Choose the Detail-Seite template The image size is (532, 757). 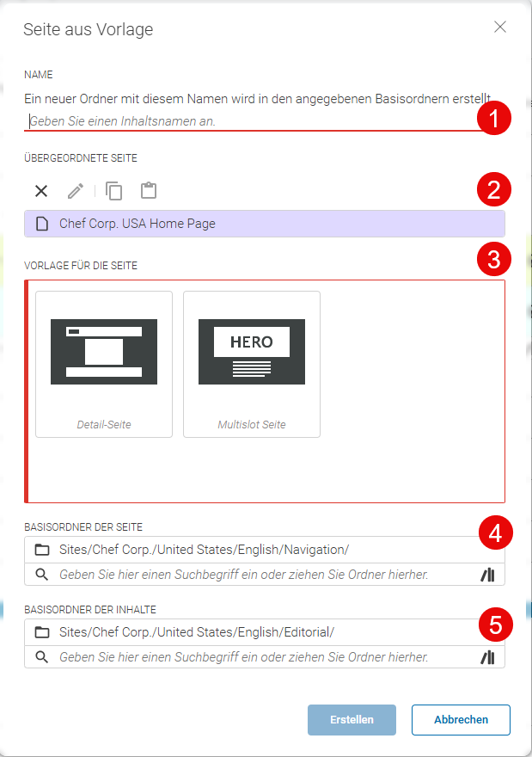[x=104, y=364]
